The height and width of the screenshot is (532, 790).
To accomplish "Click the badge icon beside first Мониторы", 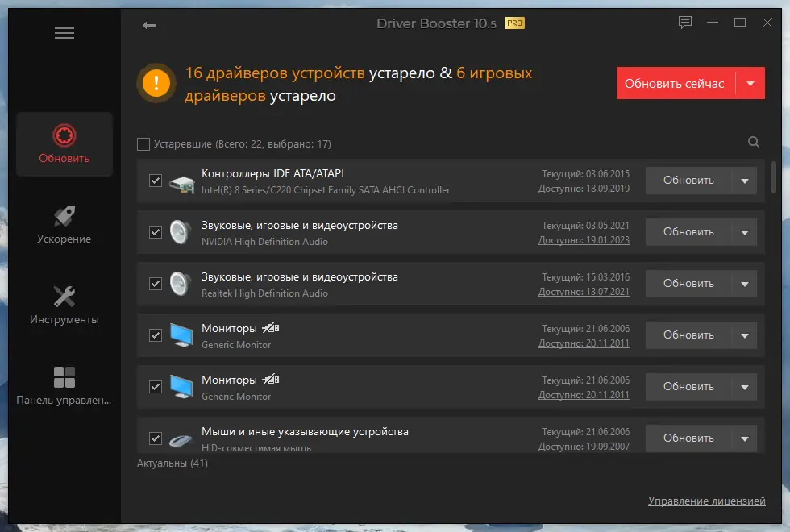I will pos(271,328).
